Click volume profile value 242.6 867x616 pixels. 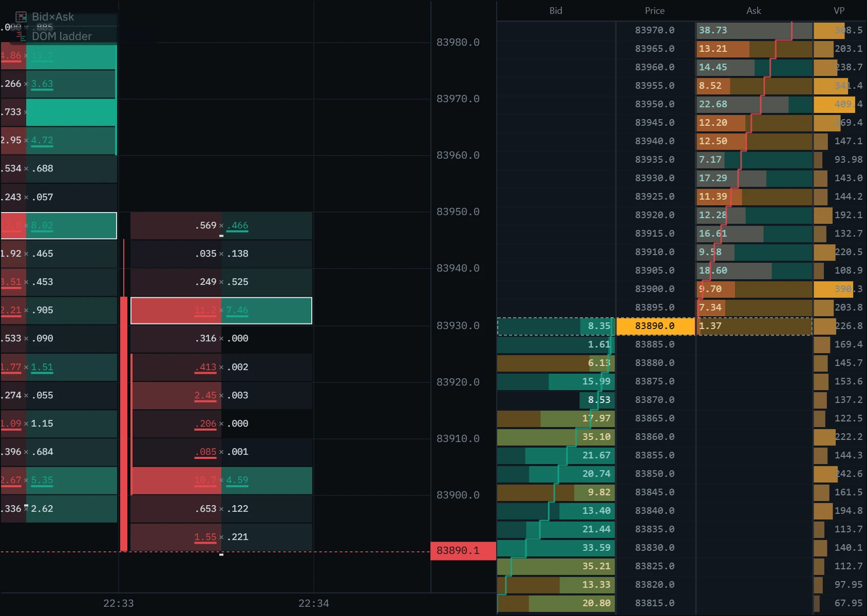tap(849, 474)
